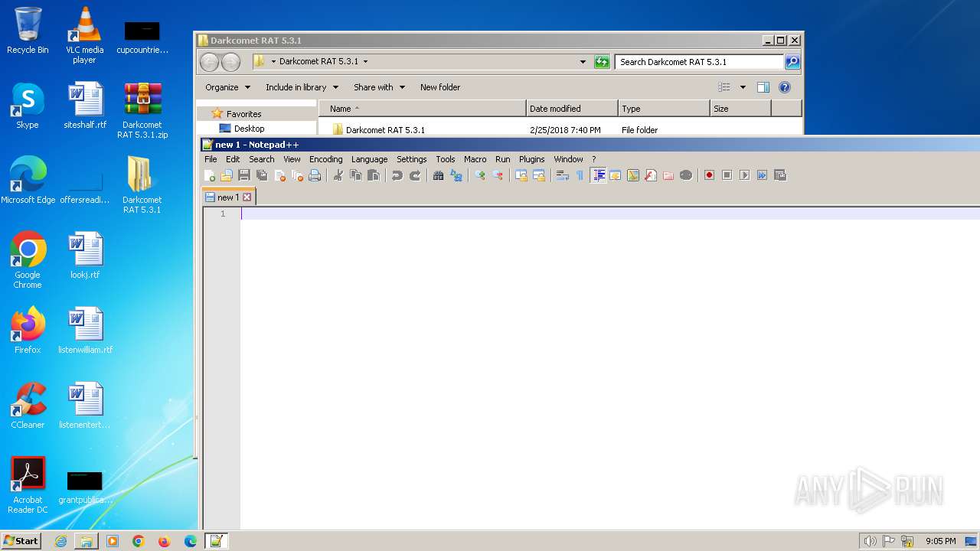Viewport: 980px width, 551px height.
Task: Open the Language menu
Action: [369, 159]
